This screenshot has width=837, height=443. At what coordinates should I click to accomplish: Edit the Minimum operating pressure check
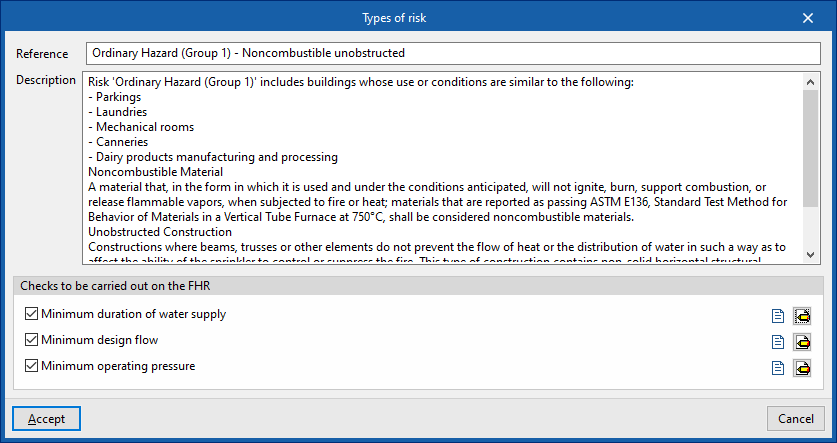[x=802, y=368]
